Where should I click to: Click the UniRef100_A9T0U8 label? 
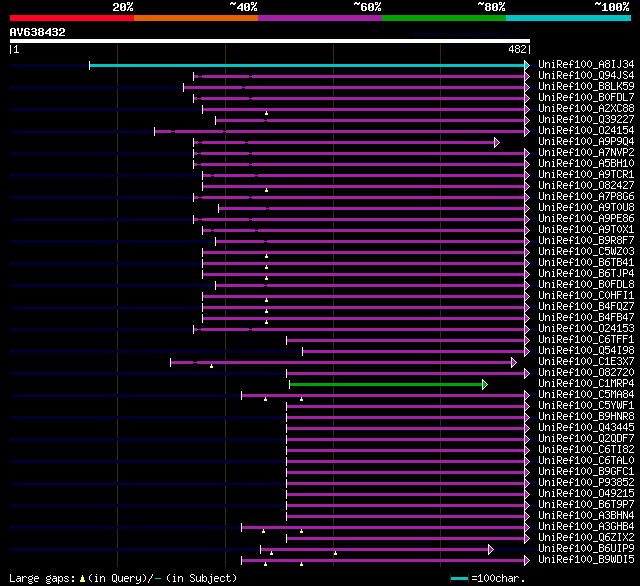(586, 208)
